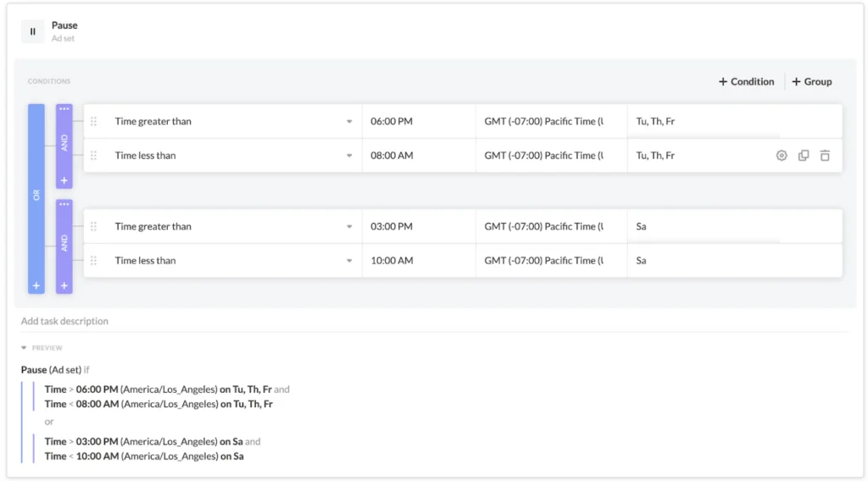Screen dimensions: 868x481
Task: Add condition with plus in first AND group
Action: coord(64,180)
